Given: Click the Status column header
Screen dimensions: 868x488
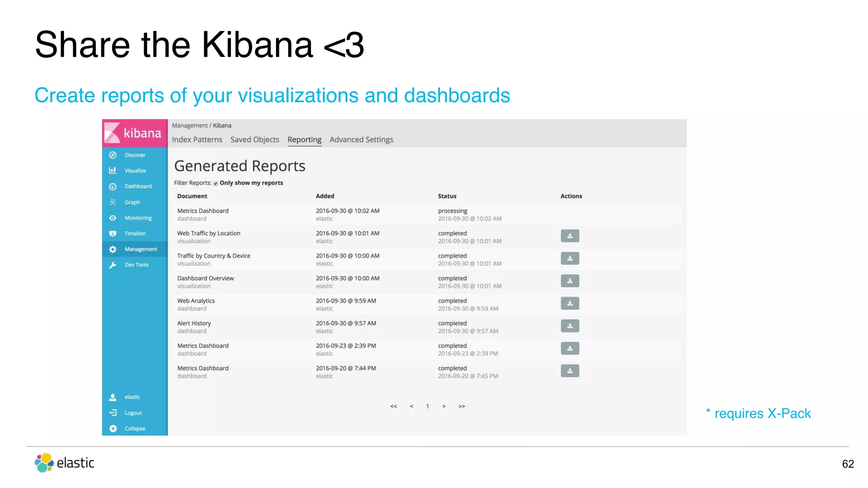Looking at the screenshot, I should tap(447, 196).
